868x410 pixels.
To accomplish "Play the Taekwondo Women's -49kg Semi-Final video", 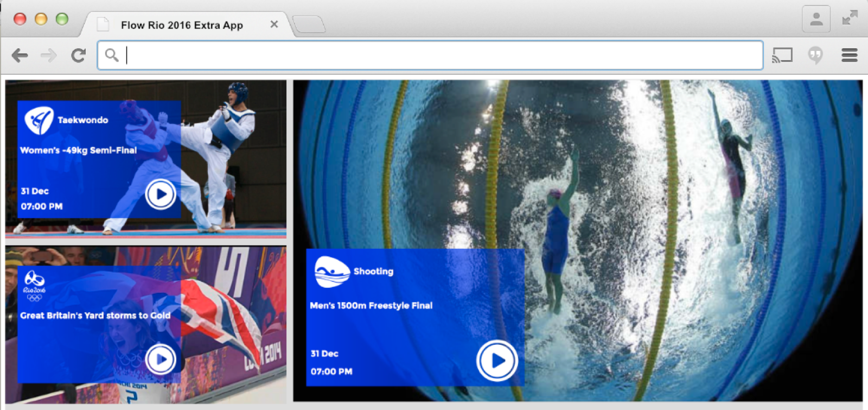I will (x=161, y=194).
